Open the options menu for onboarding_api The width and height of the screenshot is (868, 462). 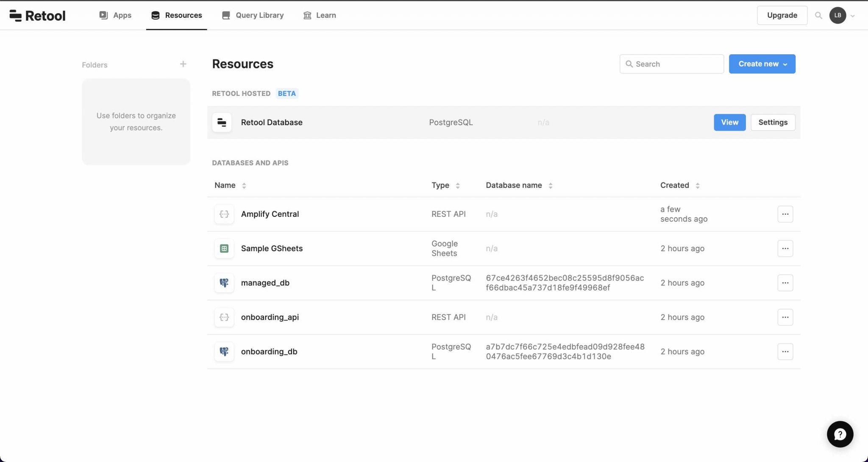pos(785,317)
